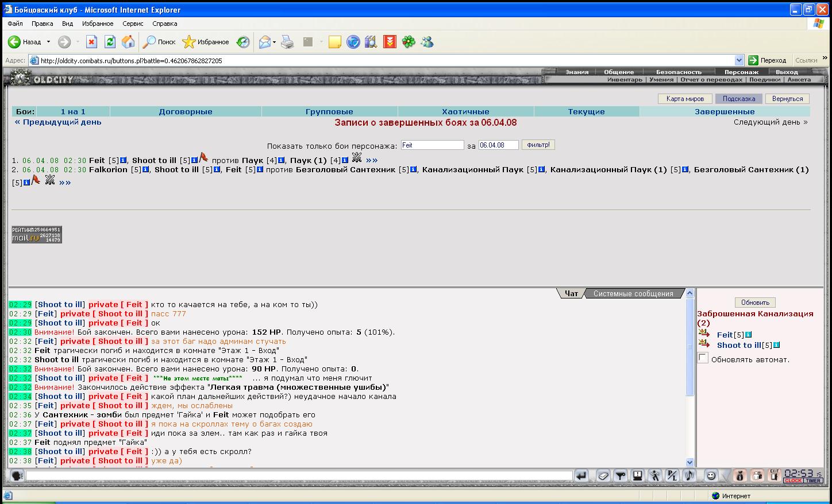This screenshot has height=504, width=832.
Task: Click the send message arrow icon
Action: pyautogui.click(x=581, y=476)
